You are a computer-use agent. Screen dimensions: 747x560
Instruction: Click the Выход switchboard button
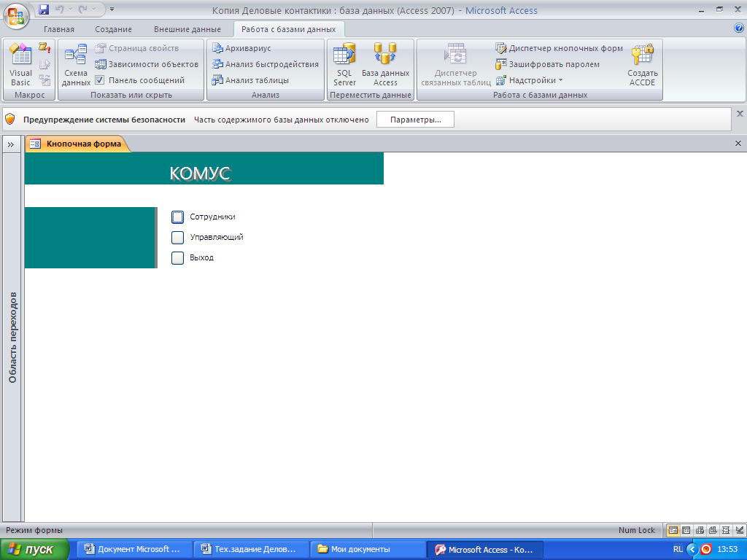point(177,257)
